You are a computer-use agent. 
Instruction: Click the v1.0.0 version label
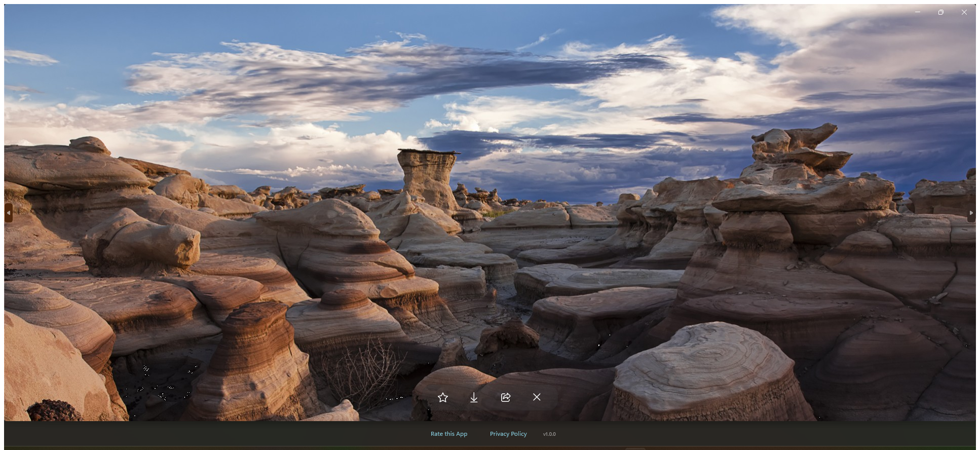[549, 434]
